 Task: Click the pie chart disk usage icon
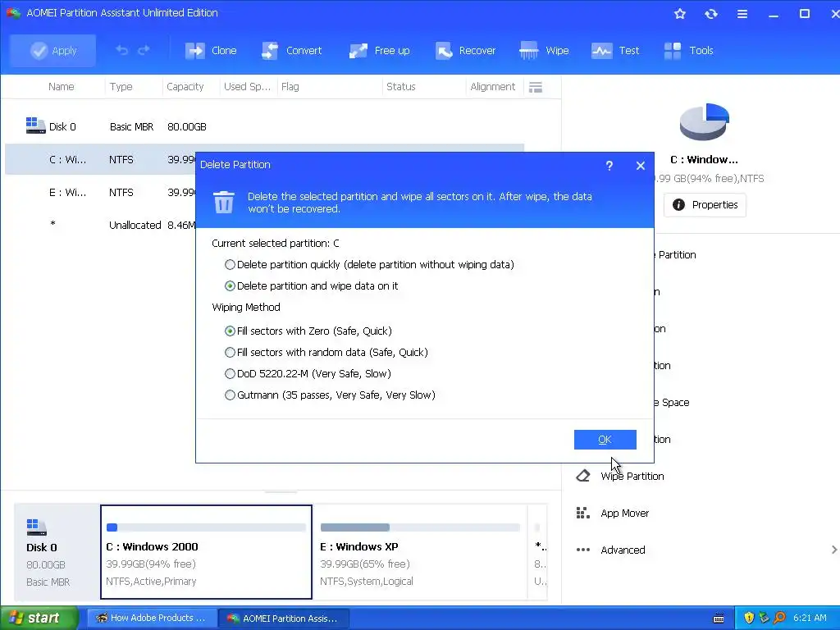pyautogui.click(x=705, y=121)
